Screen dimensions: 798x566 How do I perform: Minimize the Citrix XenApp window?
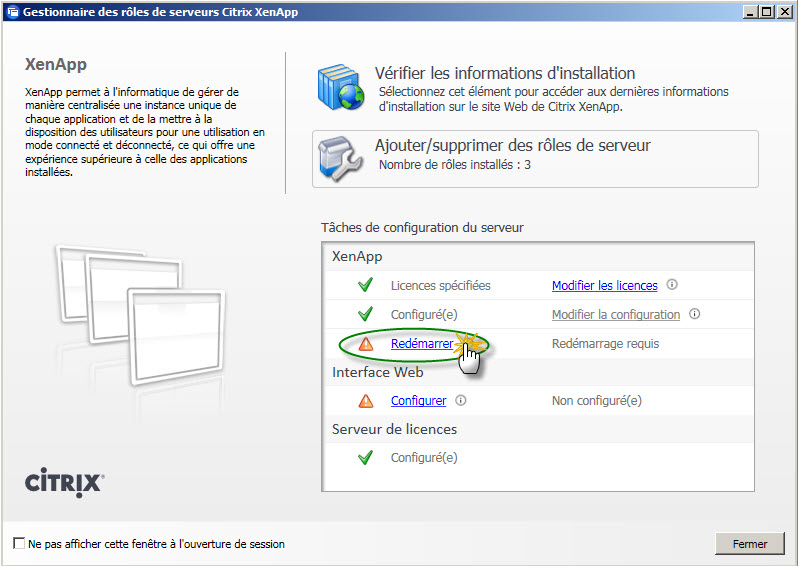click(x=749, y=12)
